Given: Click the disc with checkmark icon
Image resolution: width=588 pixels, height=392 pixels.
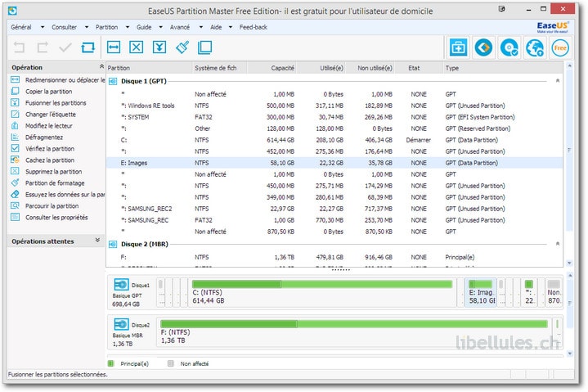Looking at the screenshot, I should [509, 47].
